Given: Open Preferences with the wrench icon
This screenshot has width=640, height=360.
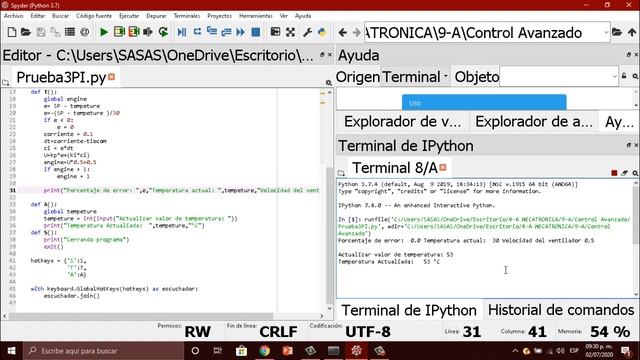Looking at the screenshot, I should click(x=307, y=32).
